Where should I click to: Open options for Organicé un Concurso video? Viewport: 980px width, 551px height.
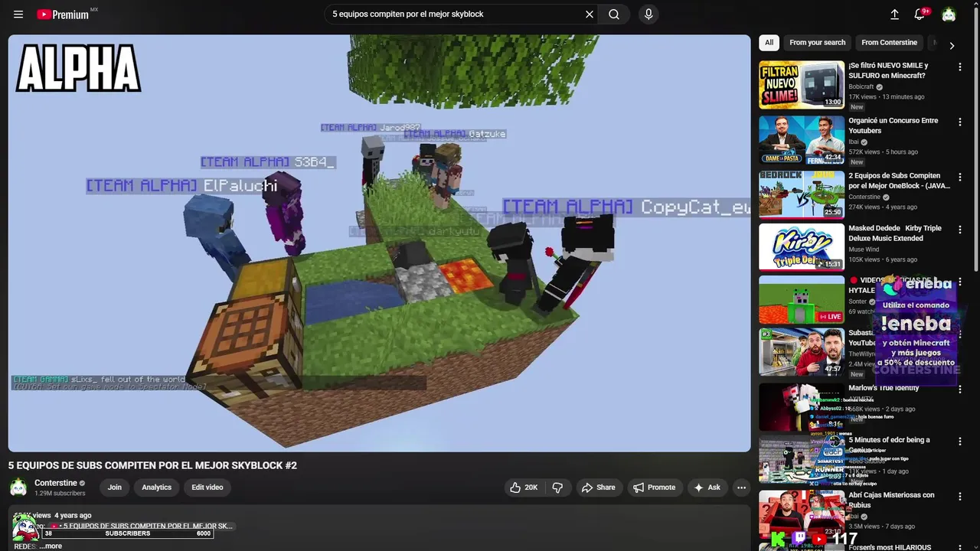click(960, 122)
